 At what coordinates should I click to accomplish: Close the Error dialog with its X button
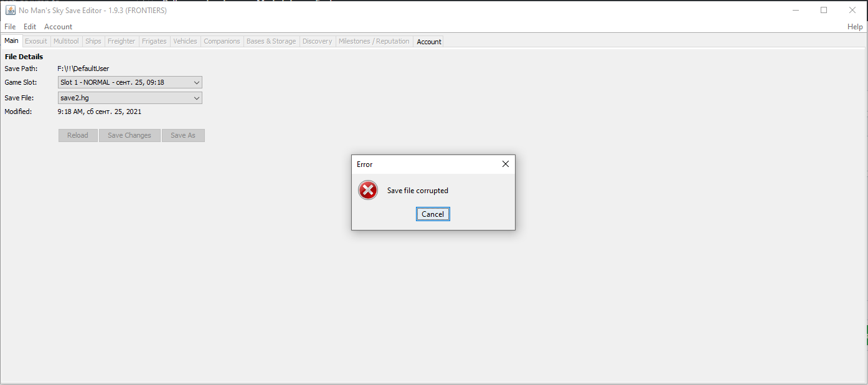505,164
